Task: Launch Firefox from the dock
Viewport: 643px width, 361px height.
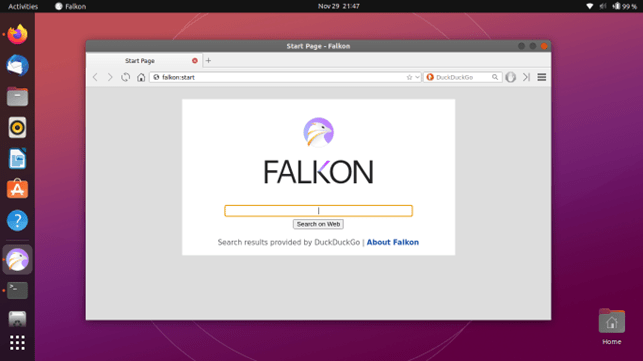Action: (x=17, y=34)
